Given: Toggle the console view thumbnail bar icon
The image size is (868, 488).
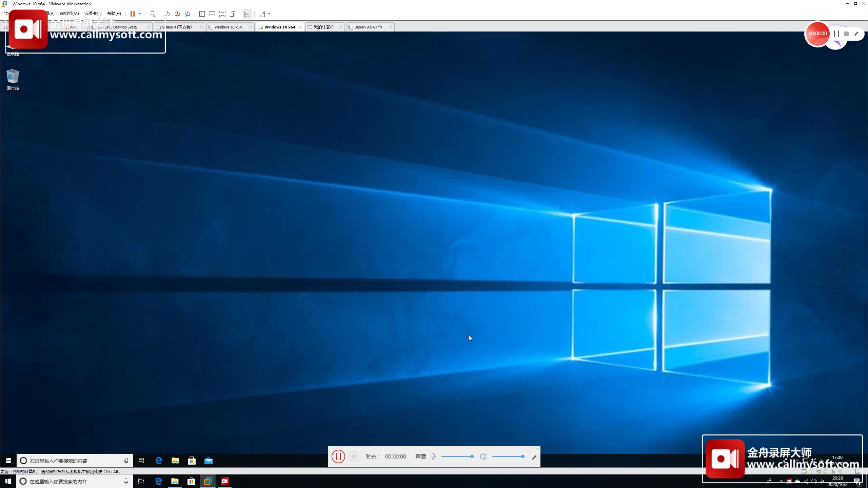Looking at the screenshot, I should [212, 14].
